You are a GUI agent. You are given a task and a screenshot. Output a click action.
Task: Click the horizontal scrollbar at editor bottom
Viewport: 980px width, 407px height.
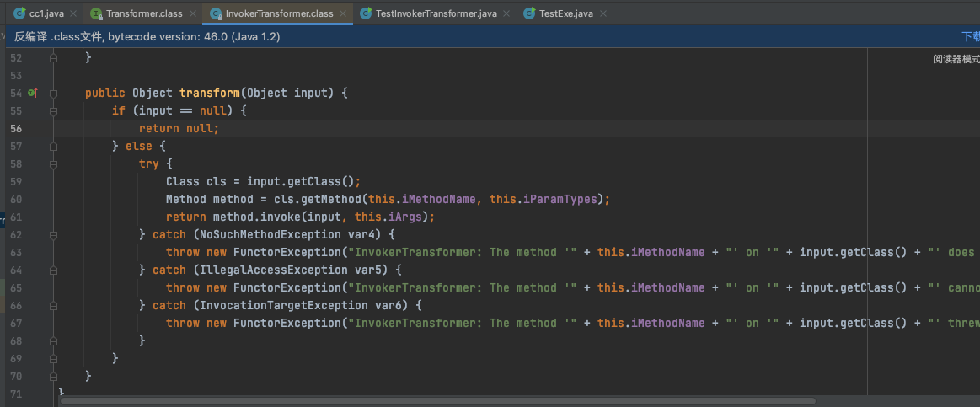click(x=437, y=401)
